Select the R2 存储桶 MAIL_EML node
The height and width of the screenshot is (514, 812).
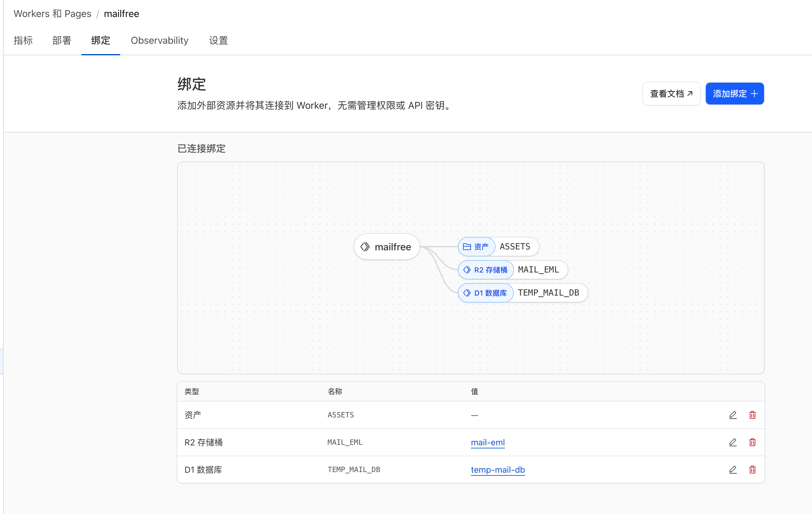(513, 270)
